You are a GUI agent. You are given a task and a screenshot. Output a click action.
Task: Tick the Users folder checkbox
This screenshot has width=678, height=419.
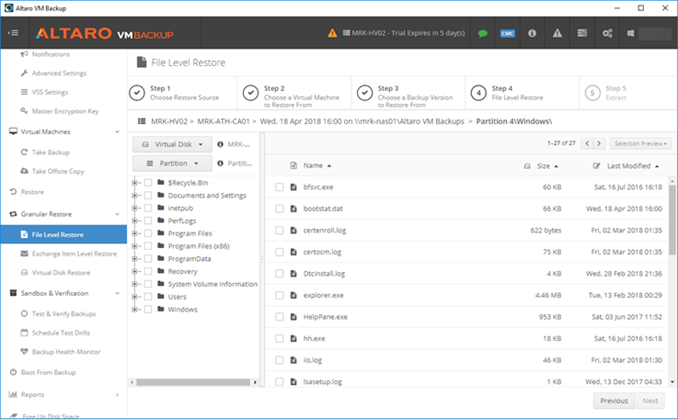(x=148, y=297)
